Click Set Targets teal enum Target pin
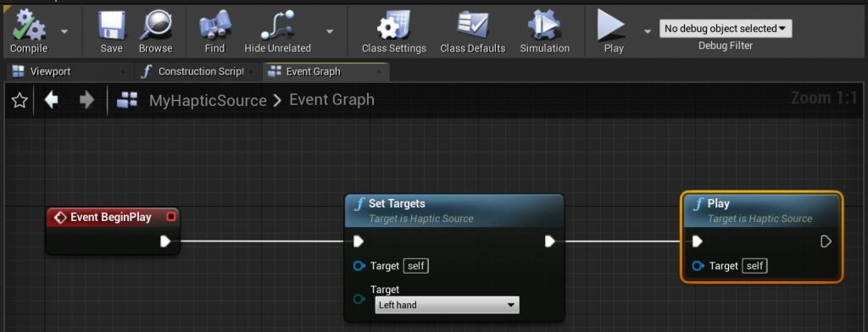The height and width of the screenshot is (332, 868). point(359,299)
